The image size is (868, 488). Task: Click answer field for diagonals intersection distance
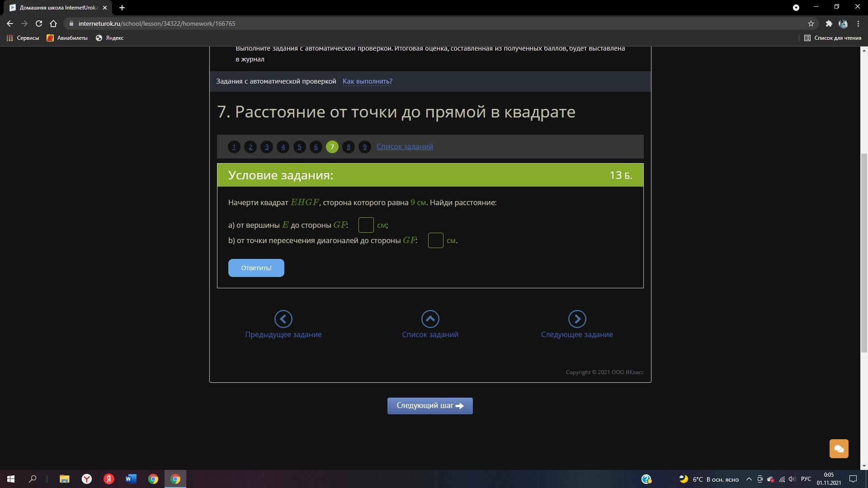pos(435,240)
